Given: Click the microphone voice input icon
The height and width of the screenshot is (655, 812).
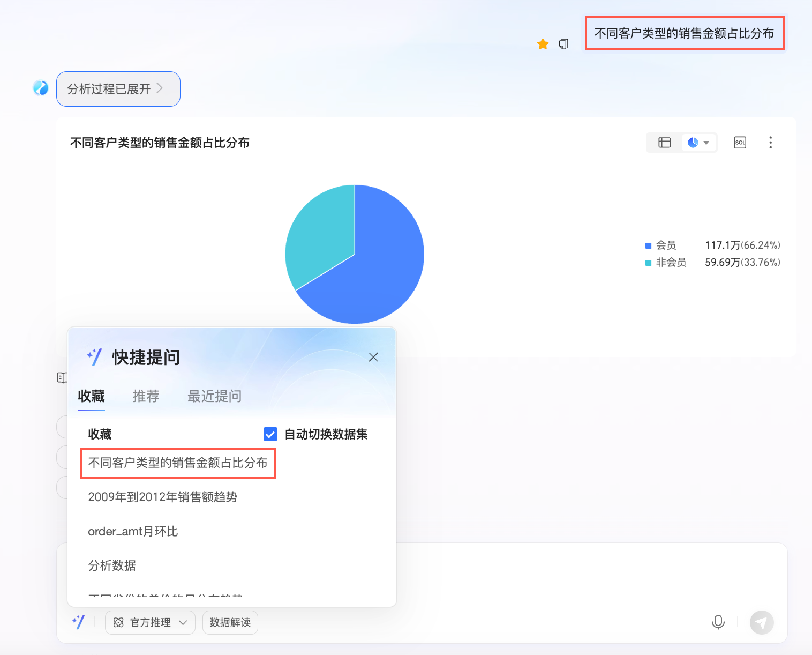Looking at the screenshot, I should coord(718,622).
